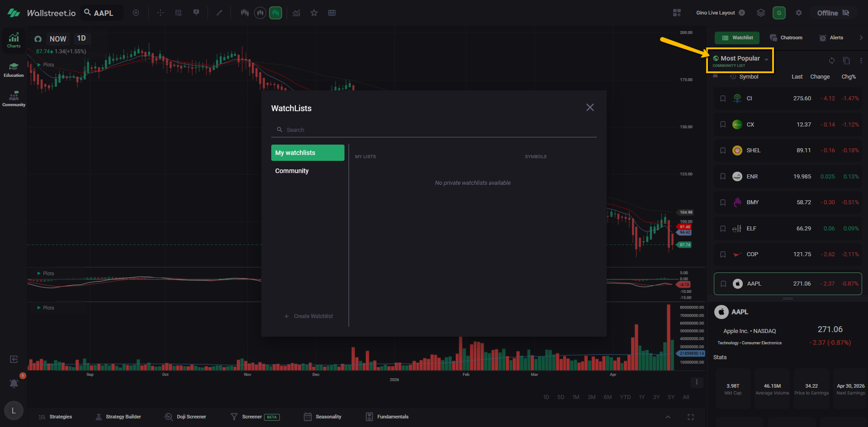Click the indicators chart icon in toolbar
Viewport: 868px width, 427px height.
[296, 13]
